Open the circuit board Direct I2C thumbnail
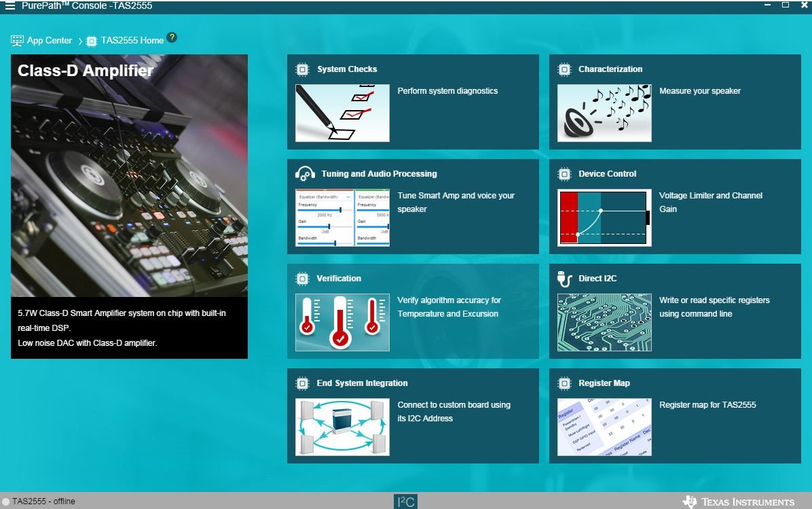Screen dimensions: 812x509 [604, 322]
